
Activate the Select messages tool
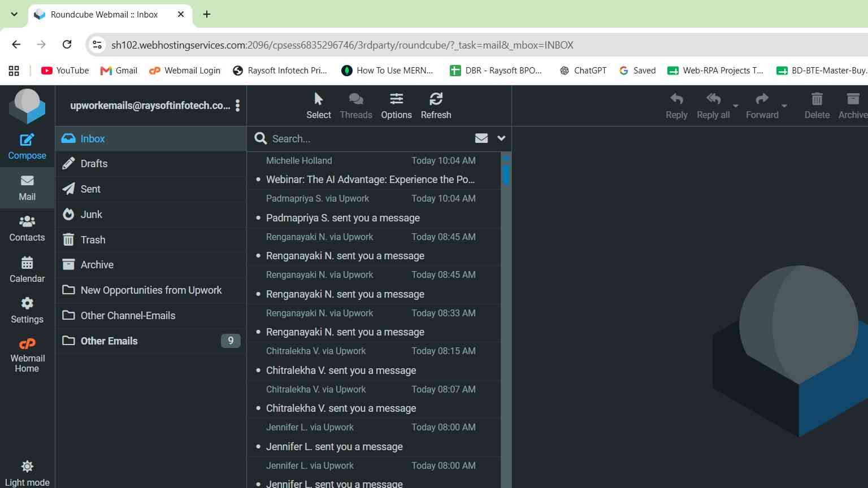[x=319, y=106]
